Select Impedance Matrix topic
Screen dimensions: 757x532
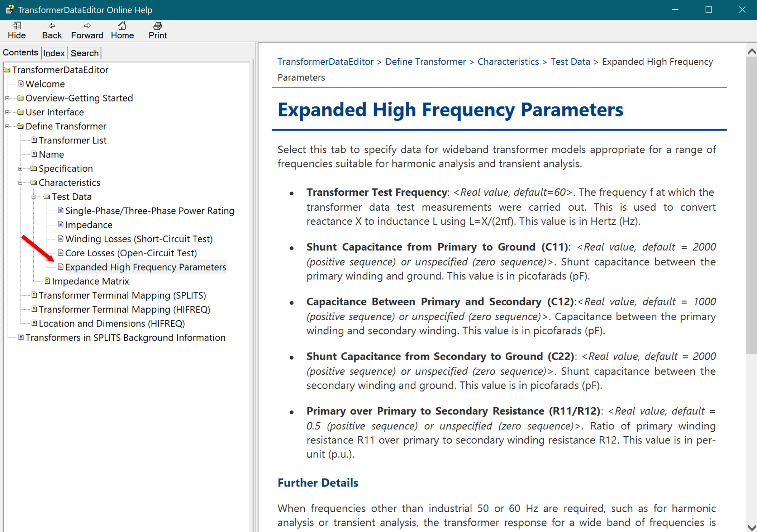point(90,281)
